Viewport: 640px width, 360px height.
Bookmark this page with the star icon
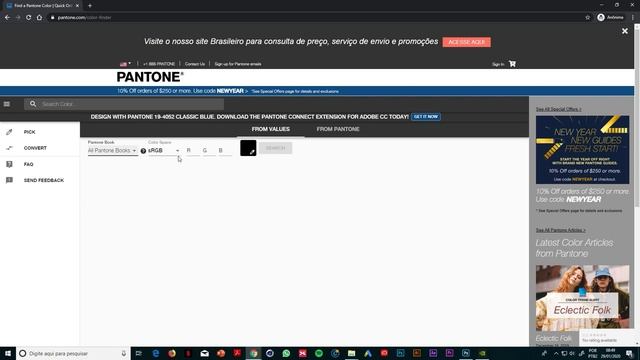[x=587, y=18]
